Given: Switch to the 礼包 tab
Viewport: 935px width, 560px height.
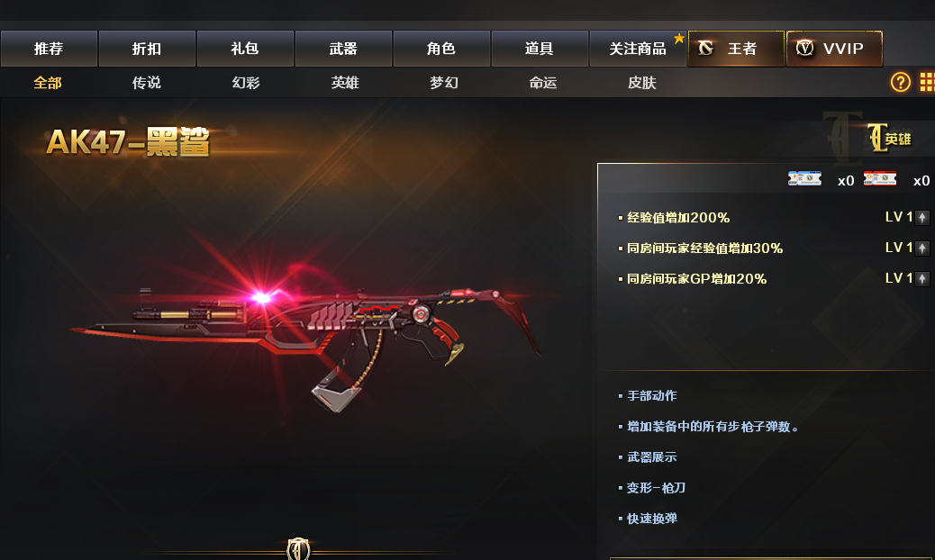Looking at the screenshot, I should point(245,49).
